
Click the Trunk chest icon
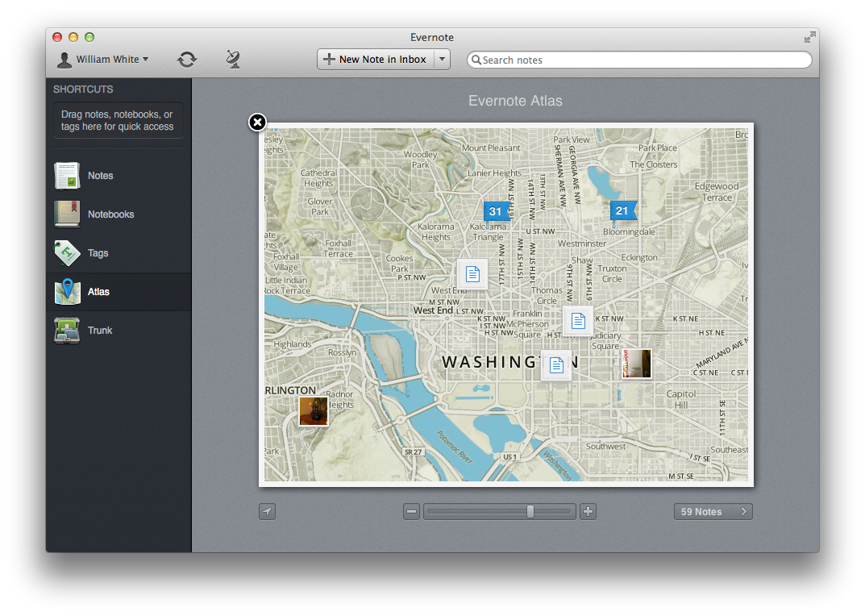click(67, 330)
